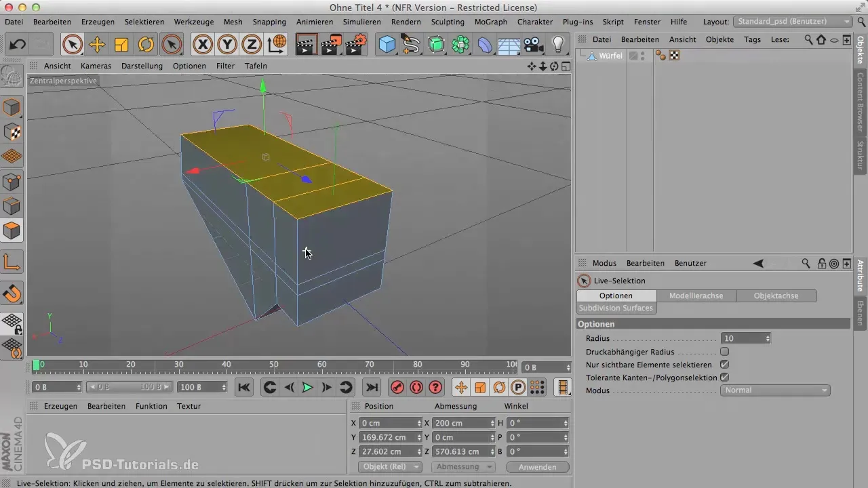Image resolution: width=868 pixels, height=488 pixels.
Task: Click timeline marker at frame 50
Action: pos(274,365)
